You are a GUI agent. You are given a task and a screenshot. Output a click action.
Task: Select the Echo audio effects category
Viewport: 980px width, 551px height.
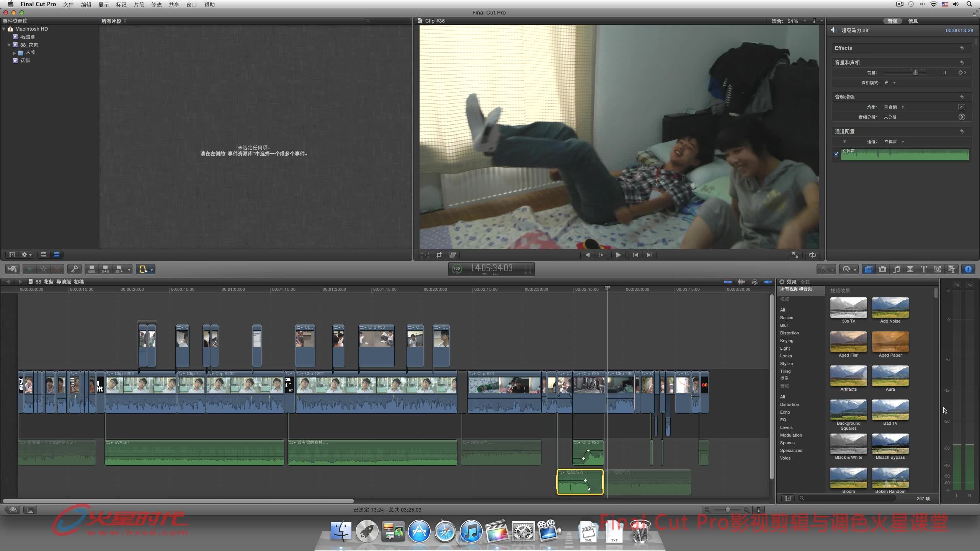click(x=785, y=412)
